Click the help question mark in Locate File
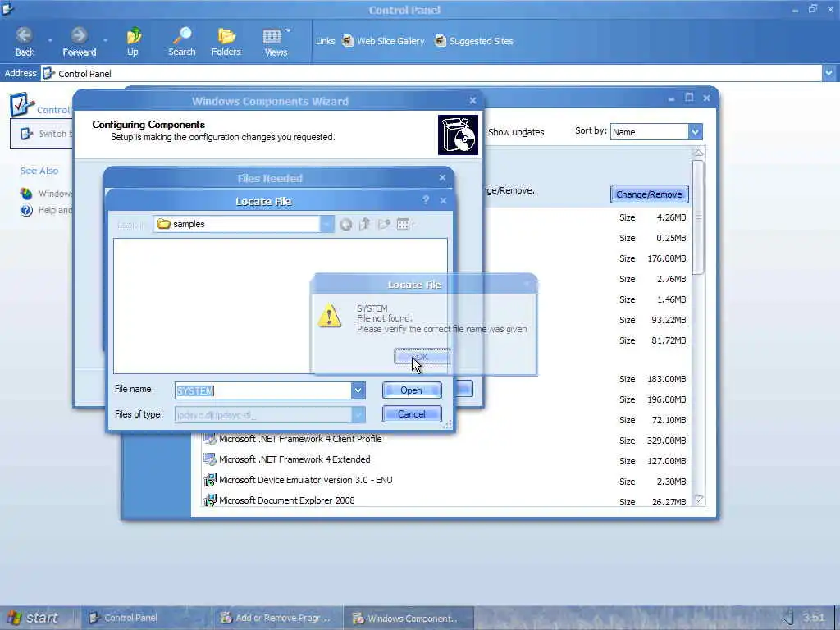The height and width of the screenshot is (630, 840). coord(426,200)
